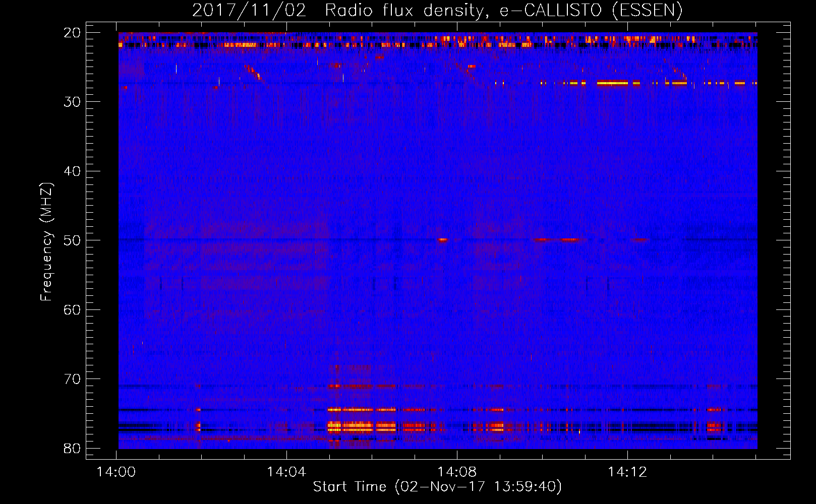
Task: Click the frequency tick label '80'
Action: [73, 449]
